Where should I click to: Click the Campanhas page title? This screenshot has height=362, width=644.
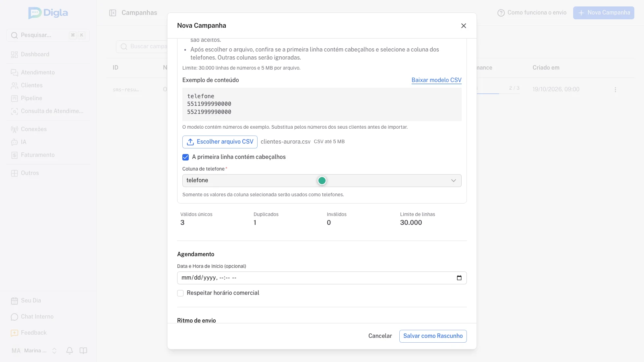[139, 13]
